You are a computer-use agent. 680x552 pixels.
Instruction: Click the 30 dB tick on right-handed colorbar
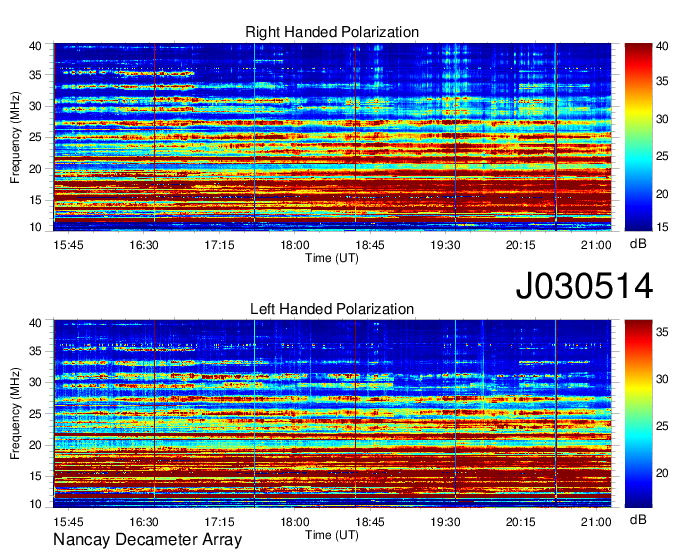662,119
